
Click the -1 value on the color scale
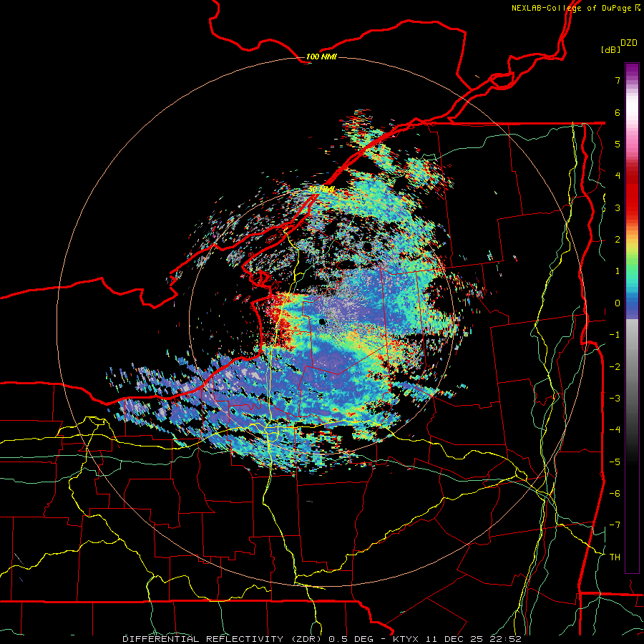tap(615, 335)
